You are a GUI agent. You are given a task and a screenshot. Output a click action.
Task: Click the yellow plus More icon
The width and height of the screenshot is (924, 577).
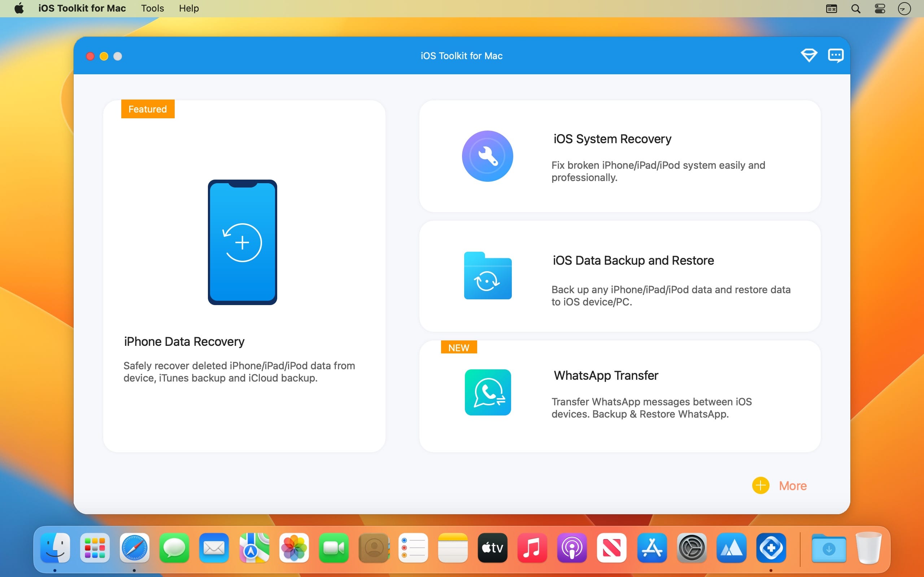760,486
